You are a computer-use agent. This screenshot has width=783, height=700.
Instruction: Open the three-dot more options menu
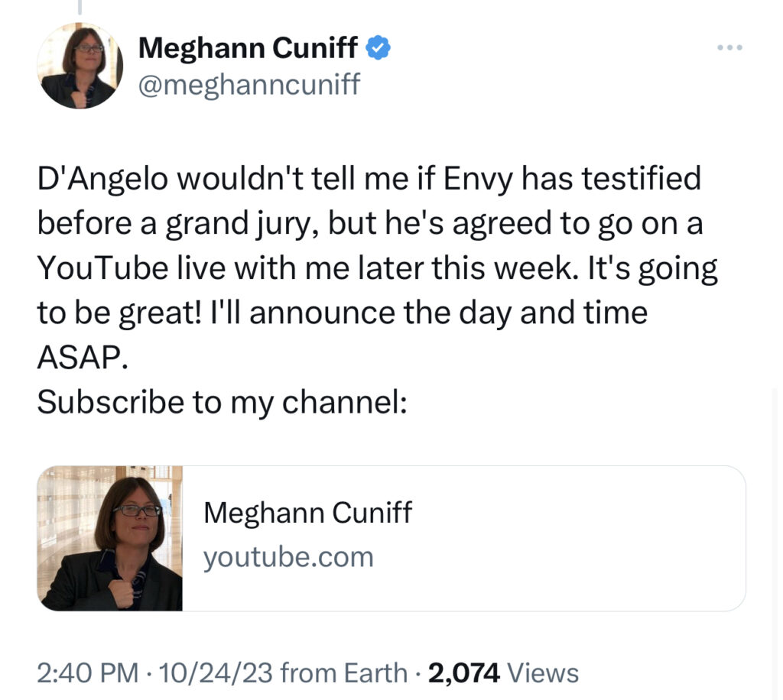(x=729, y=48)
